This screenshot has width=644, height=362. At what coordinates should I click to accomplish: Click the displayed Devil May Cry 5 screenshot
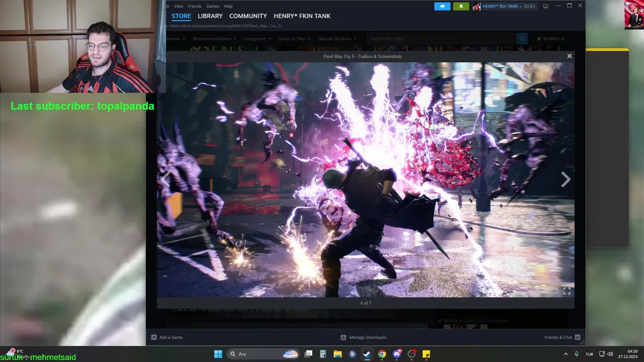(365, 180)
